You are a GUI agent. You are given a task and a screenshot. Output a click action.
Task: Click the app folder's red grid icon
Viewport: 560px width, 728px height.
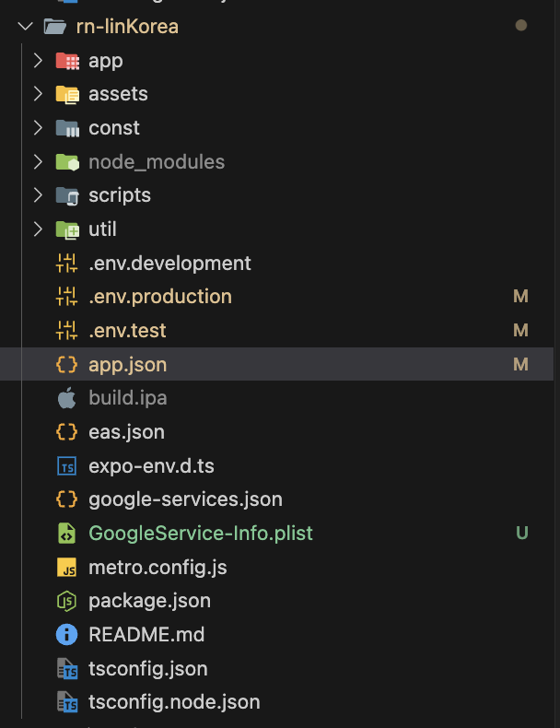pyautogui.click(x=66, y=61)
